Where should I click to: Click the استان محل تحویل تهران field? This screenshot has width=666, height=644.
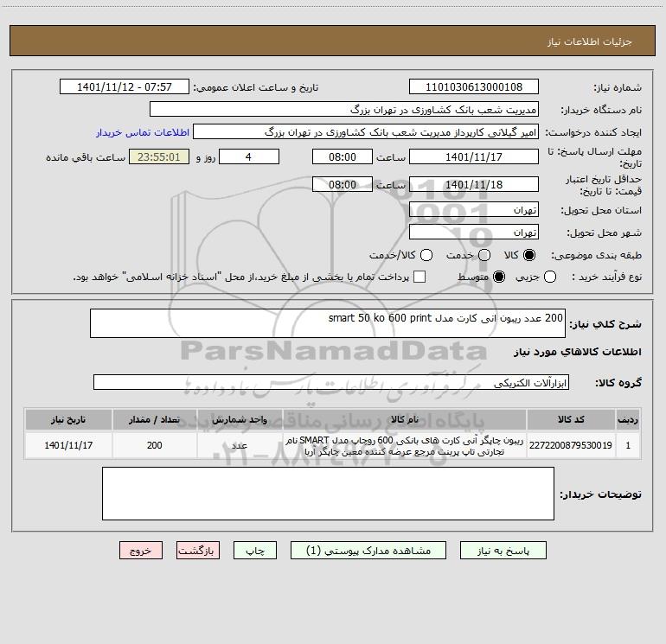pyautogui.click(x=474, y=209)
